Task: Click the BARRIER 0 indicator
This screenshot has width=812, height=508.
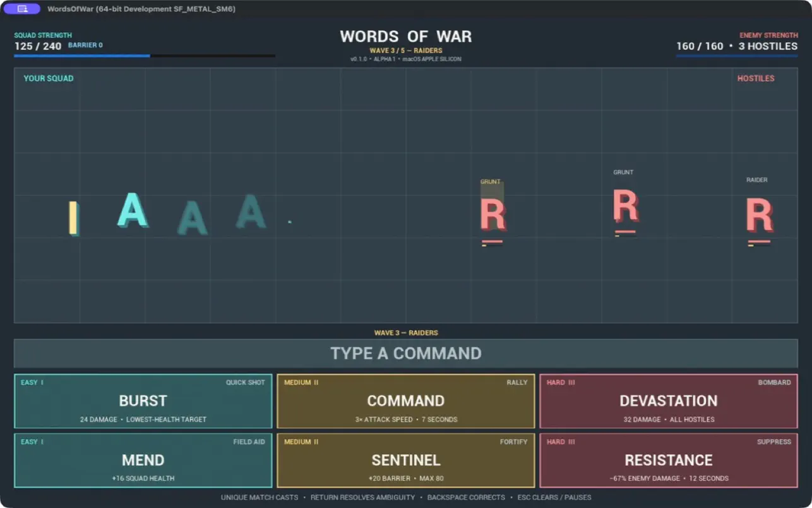Action: click(x=85, y=45)
